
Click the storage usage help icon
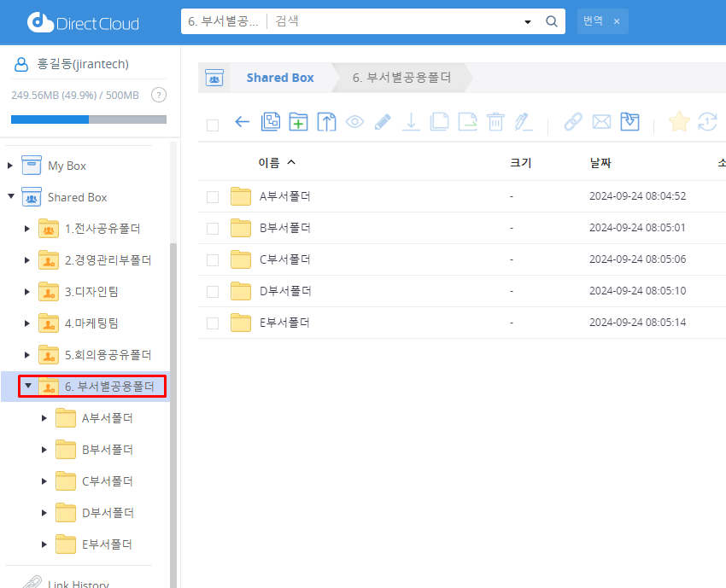tap(158, 95)
